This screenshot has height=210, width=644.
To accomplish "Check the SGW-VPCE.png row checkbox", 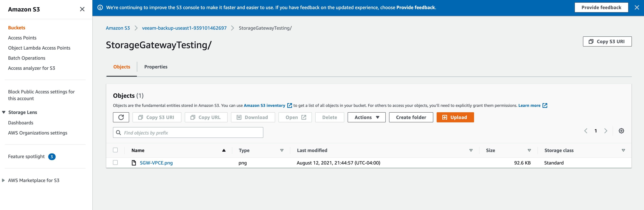I will (115, 162).
